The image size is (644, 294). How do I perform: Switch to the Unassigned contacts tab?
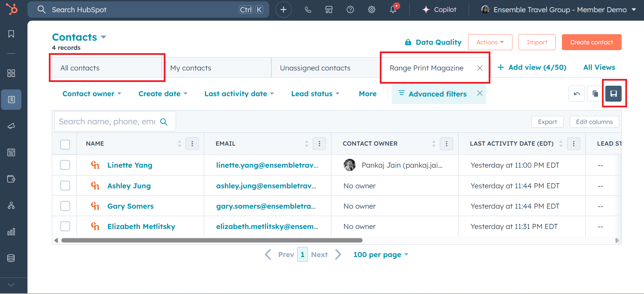[326, 68]
